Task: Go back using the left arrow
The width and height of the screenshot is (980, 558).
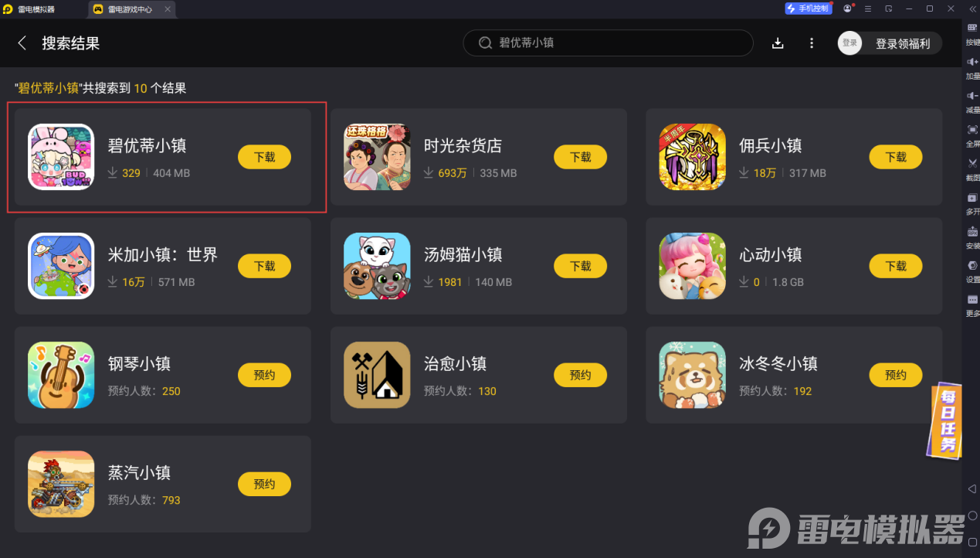Action: tap(22, 43)
